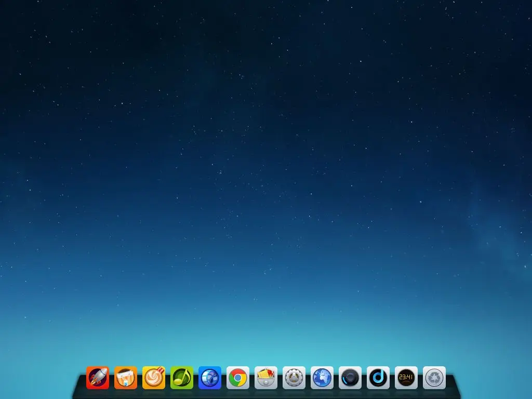Launch the blue film reel movie player
The height and width of the screenshot is (399, 532).
(x=210, y=377)
